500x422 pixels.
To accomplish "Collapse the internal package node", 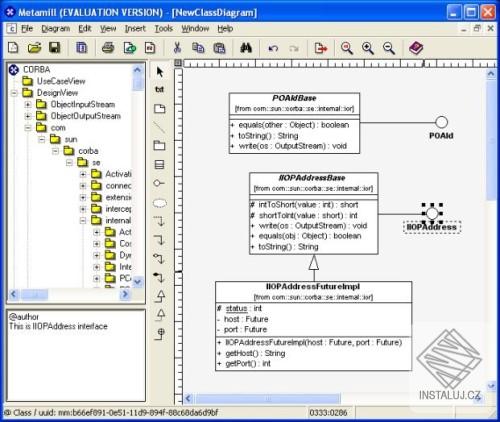I will (x=83, y=220).
